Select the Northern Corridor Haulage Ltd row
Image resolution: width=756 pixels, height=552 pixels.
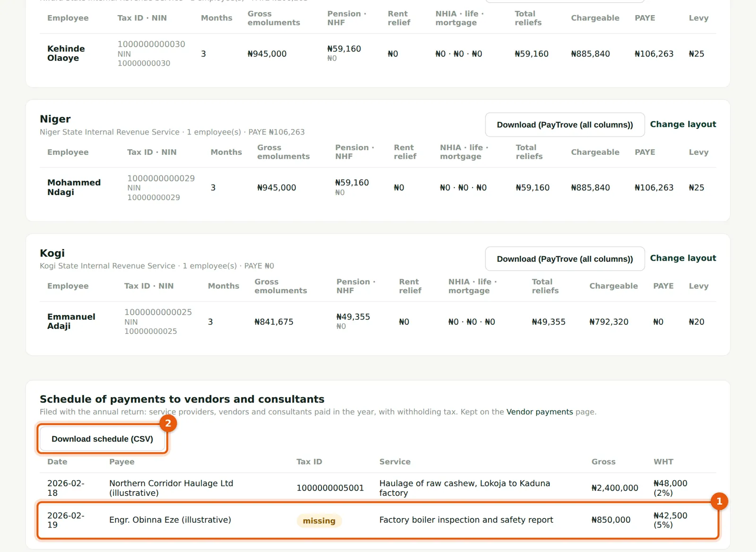(x=378, y=488)
